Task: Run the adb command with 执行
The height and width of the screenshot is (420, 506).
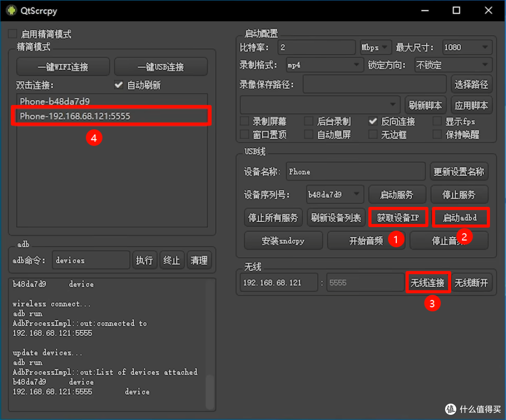Action: 144,260
